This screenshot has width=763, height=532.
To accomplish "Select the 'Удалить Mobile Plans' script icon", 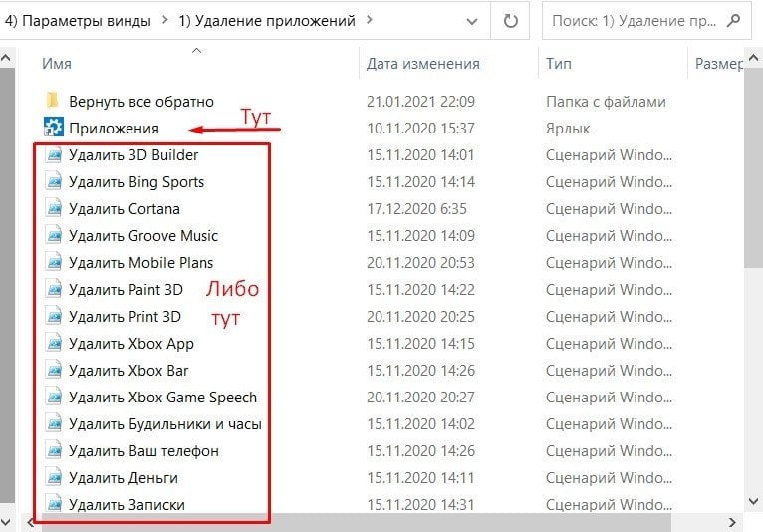I will point(54,262).
